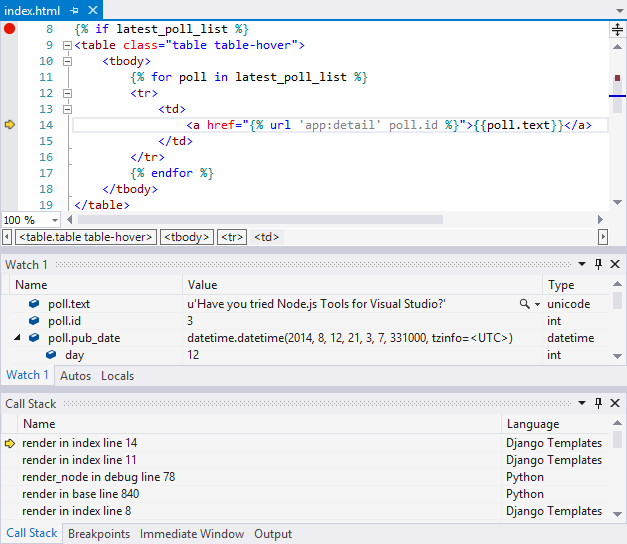
Task: Select <table.table table-hover> breadcrumb
Action: click(x=86, y=237)
